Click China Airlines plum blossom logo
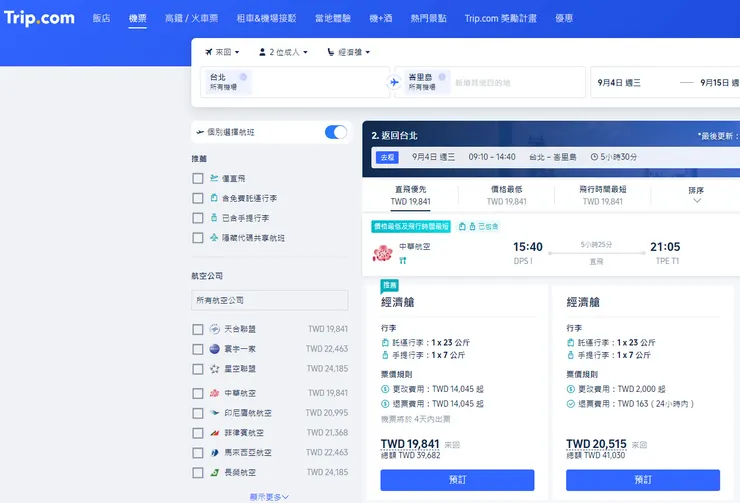The width and height of the screenshot is (740, 503). [x=383, y=253]
